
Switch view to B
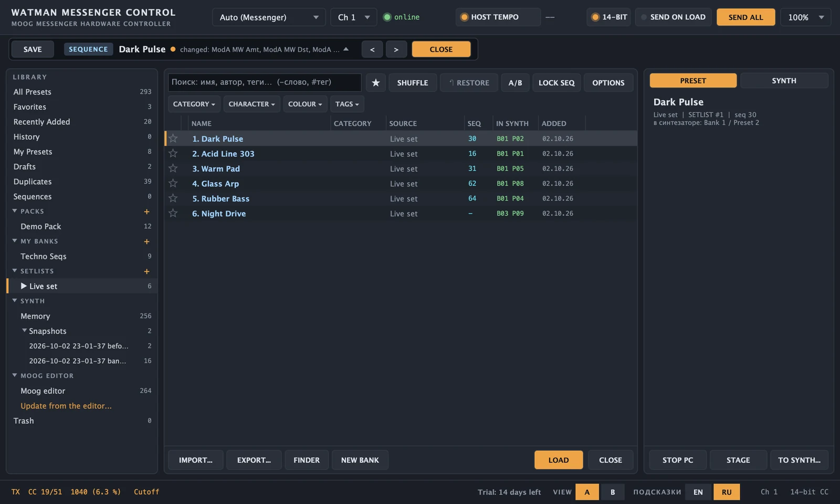point(613,492)
